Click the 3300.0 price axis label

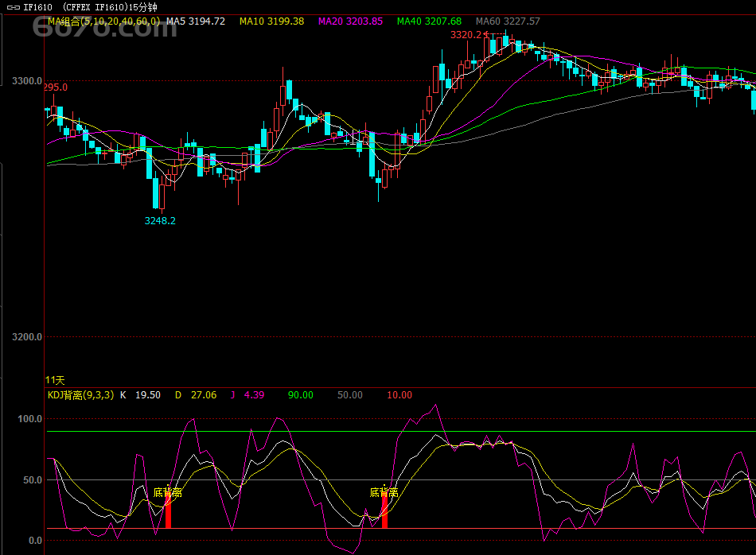tap(27, 81)
